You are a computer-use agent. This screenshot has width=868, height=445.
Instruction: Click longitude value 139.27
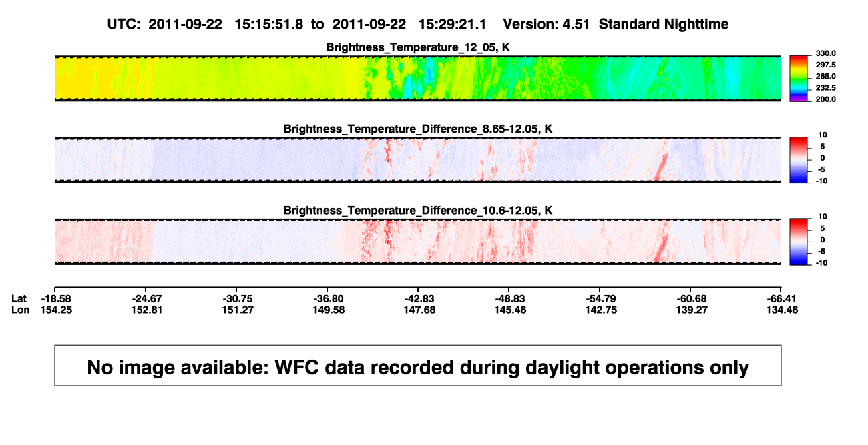(690, 310)
